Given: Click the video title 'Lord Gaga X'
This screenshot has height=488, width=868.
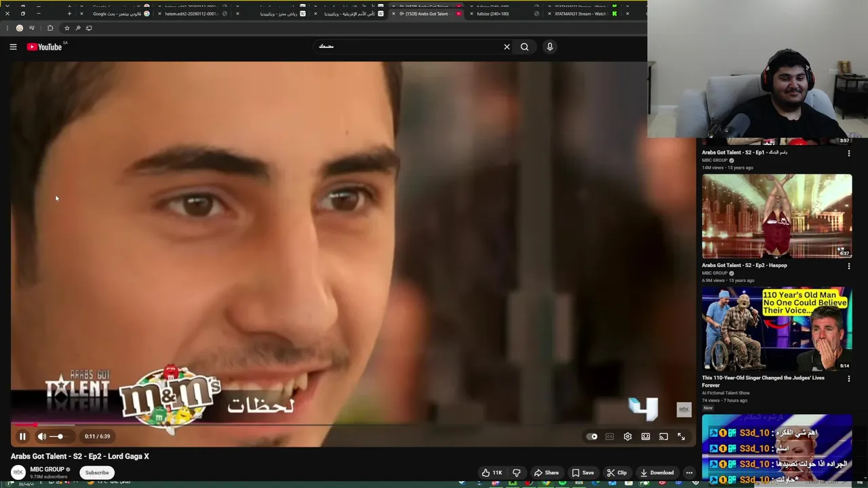Looking at the screenshot, I should pos(80,456).
